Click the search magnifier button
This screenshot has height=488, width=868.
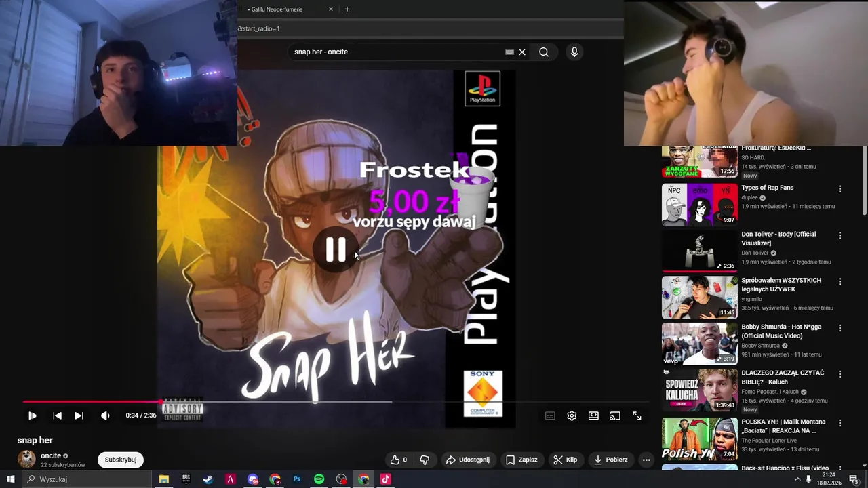(x=544, y=52)
